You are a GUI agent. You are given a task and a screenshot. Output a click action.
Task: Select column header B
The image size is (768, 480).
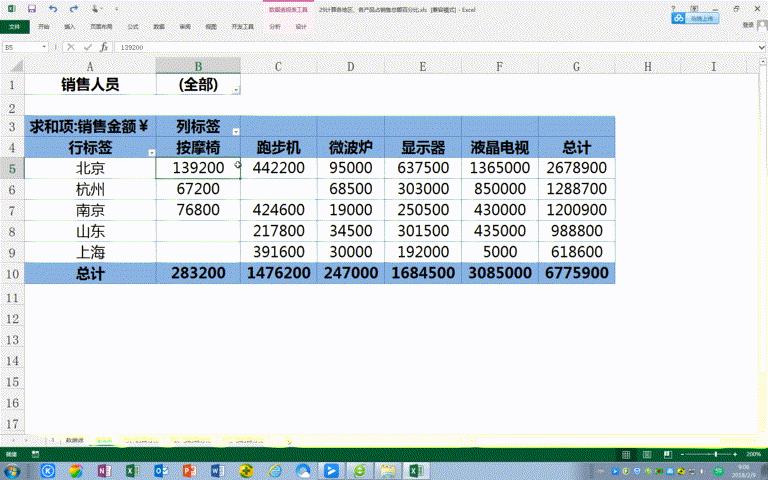coord(198,66)
